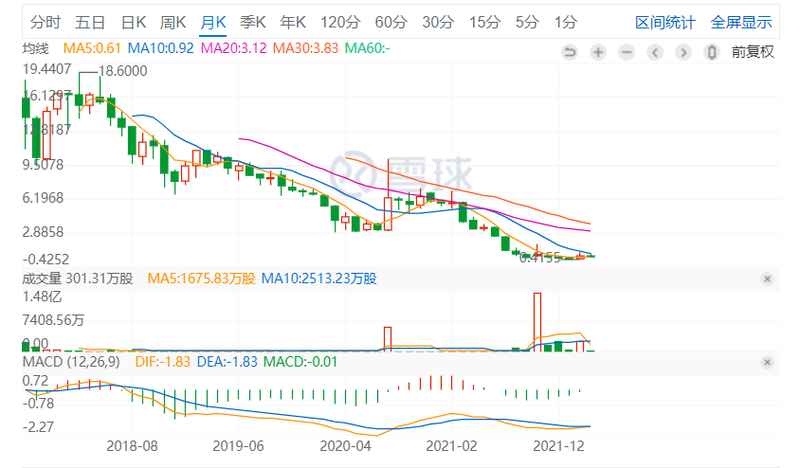Select the 月K monthly candlestick tab
The width and height of the screenshot is (800, 468).
pos(213,22)
